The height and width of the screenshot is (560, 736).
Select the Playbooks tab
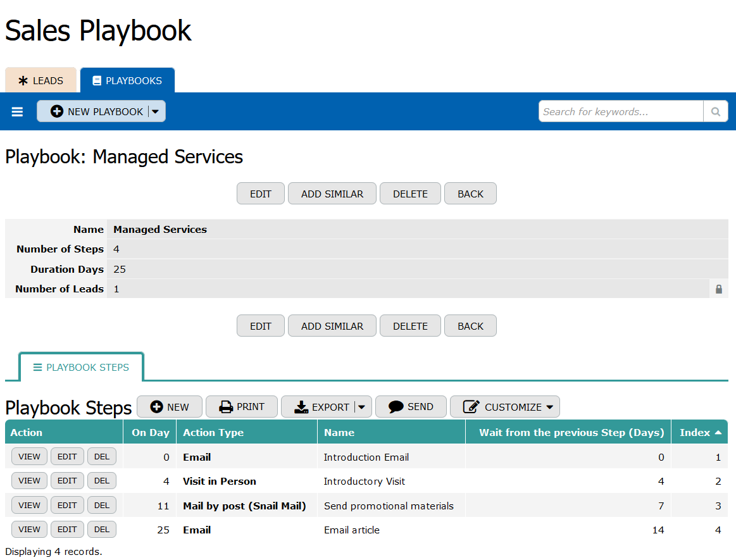click(127, 81)
